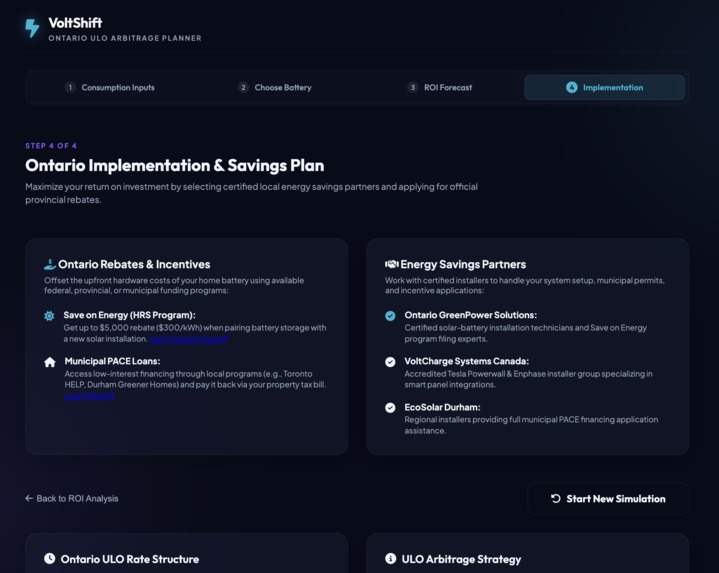Click the Municipal PACE Loans house icon
This screenshot has width=719, height=573.
point(50,362)
